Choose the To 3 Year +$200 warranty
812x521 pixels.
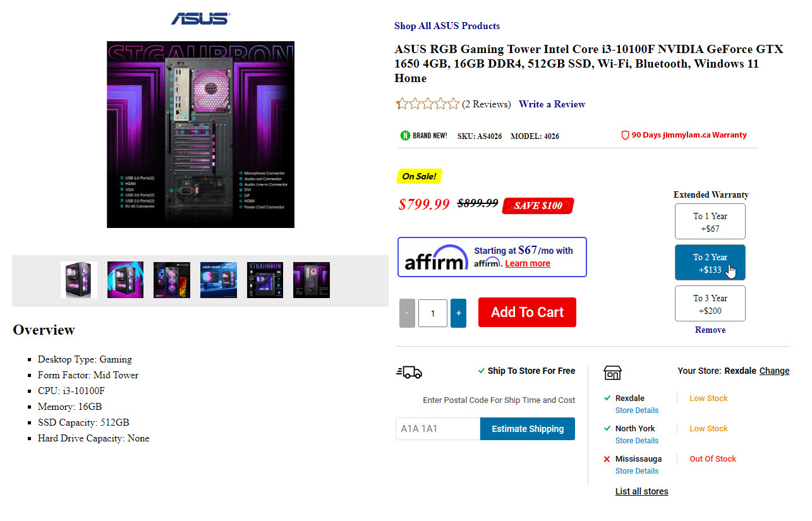(710, 304)
